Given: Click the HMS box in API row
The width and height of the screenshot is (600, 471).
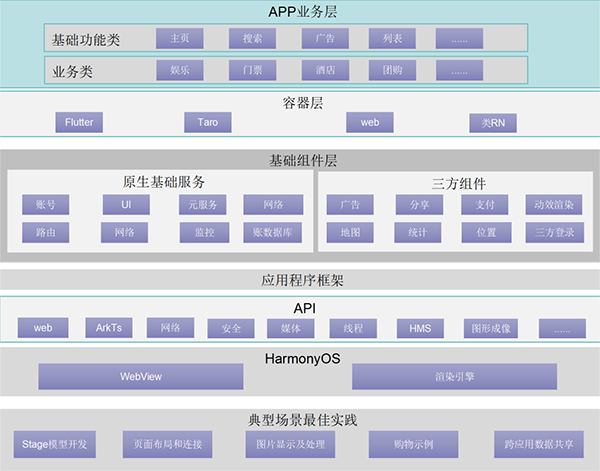Looking at the screenshot, I should pos(420,328).
